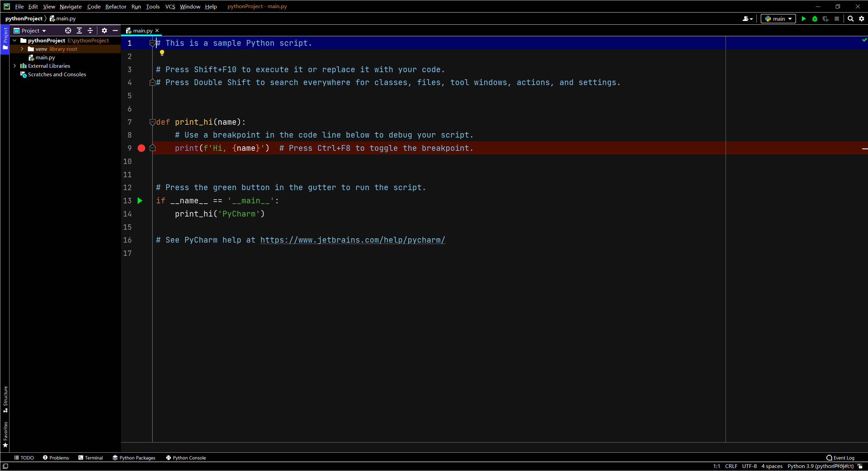Screen dimensions: 868x471
Task: Click Python 3.9 interpreter in status bar
Action: click(820, 466)
